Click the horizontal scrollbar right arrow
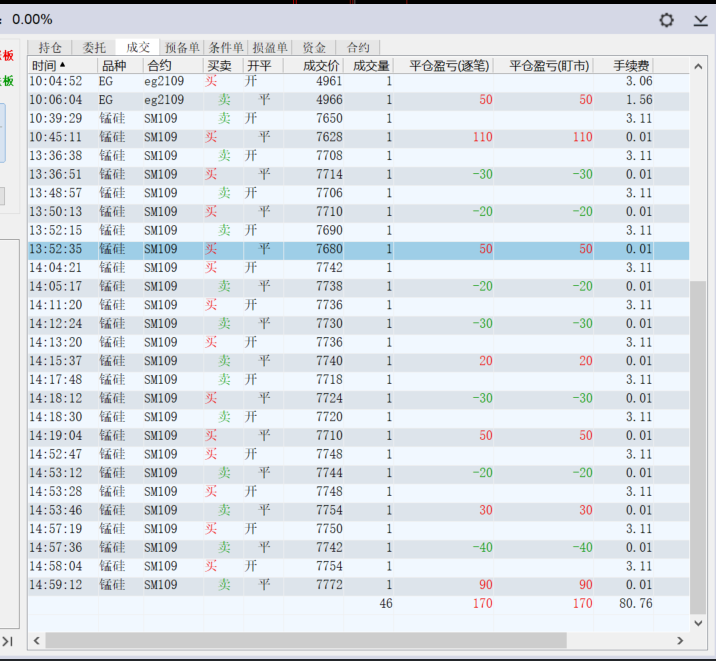Screen dimensions: 716x661 click(680, 640)
